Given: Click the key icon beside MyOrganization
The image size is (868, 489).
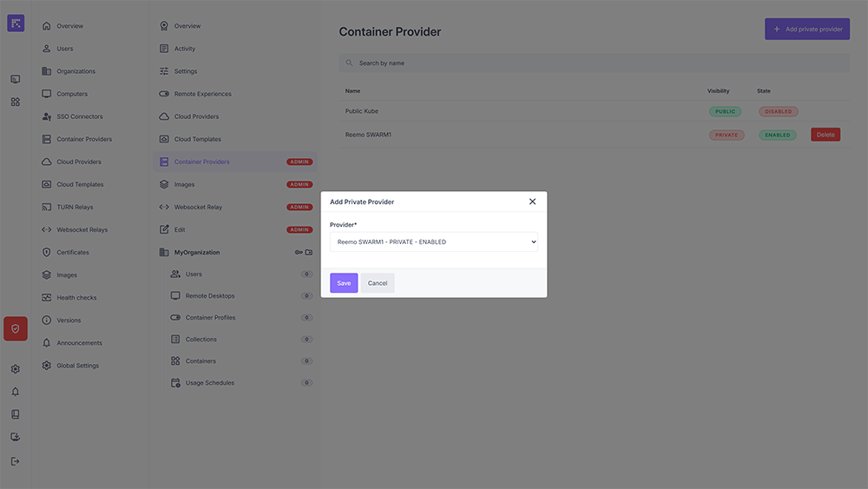Looking at the screenshot, I should pyautogui.click(x=298, y=253).
